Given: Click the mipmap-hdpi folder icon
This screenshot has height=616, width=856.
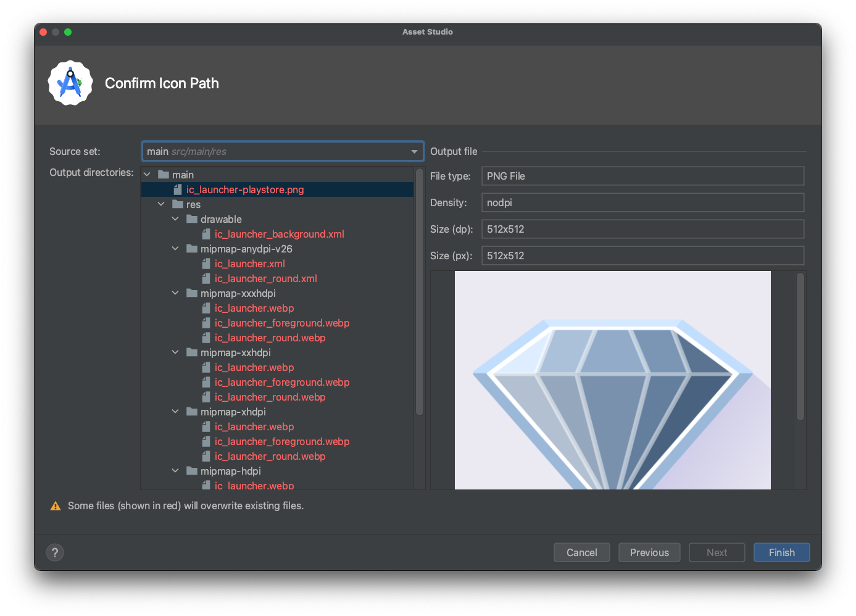Looking at the screenshot, I should click(x=192, y=471).
